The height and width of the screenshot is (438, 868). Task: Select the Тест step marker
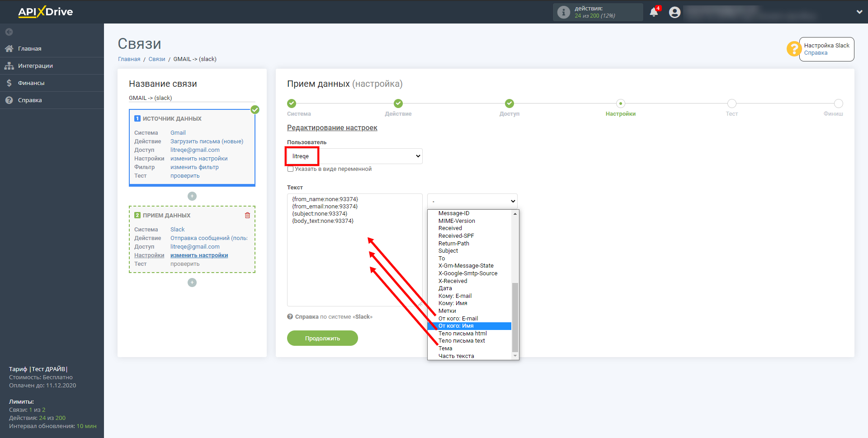coord(732,104)
